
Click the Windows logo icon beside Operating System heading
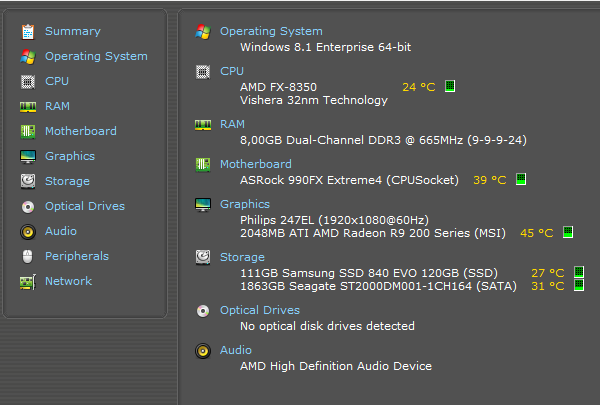point(203,31)
